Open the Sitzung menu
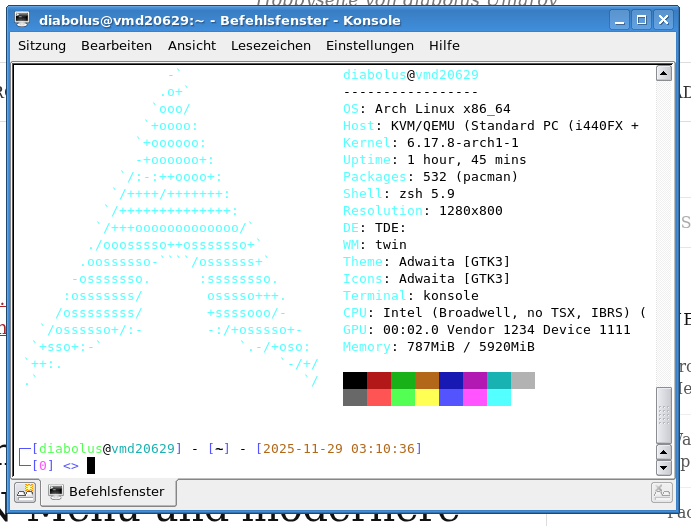Screen dimensions: 691x526 [x=42, y=46]
